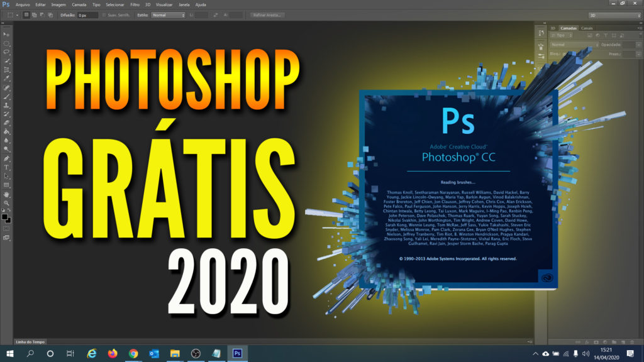Open the Preen. fill slider arrow
This screenshot has width=644, height=362.
pyautogui.click(x=639, y=54)
